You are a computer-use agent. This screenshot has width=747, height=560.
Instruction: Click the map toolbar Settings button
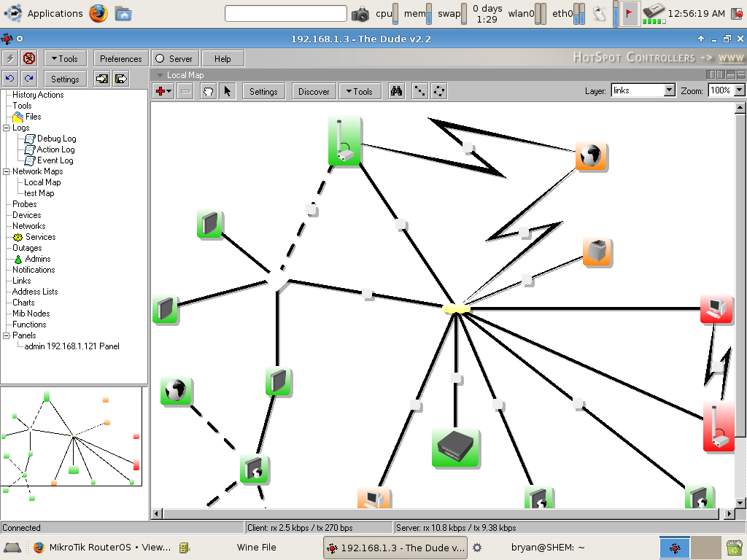pos(263,91)
